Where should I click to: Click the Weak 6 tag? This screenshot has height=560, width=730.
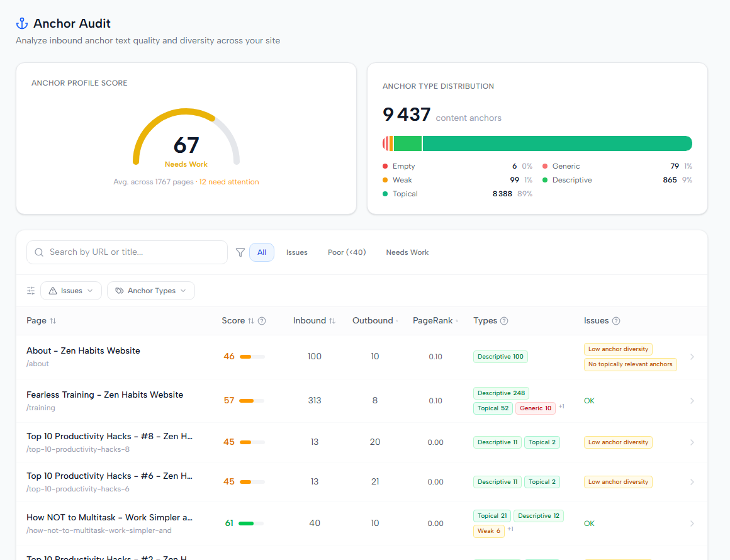click(489, 530)
